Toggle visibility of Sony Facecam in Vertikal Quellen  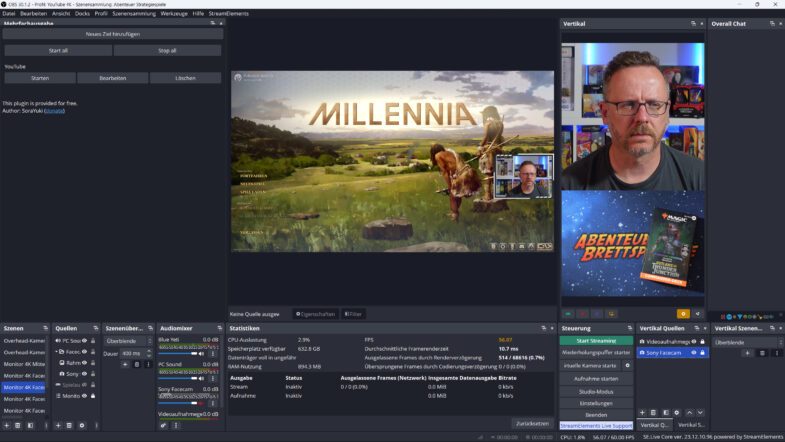pos(694,352)
